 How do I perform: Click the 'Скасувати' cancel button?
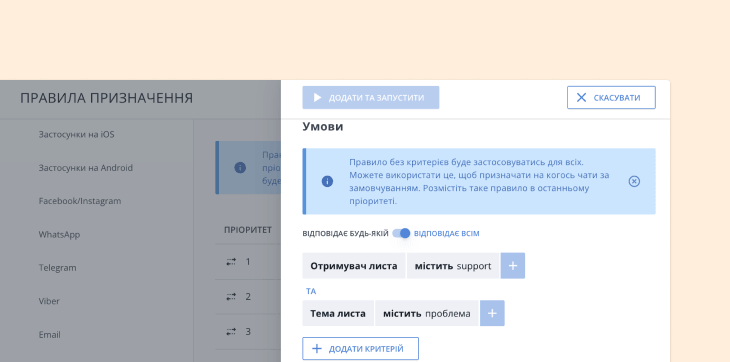611,98
